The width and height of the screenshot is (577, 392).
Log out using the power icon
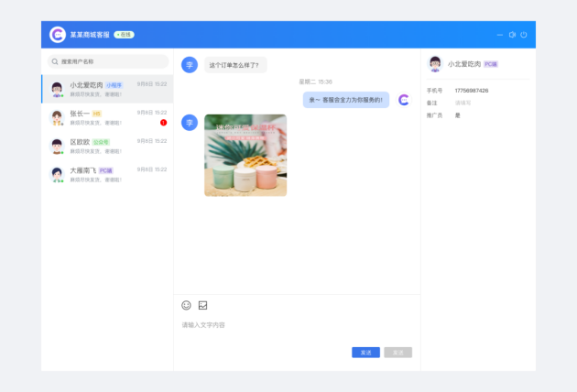(524, 35)
